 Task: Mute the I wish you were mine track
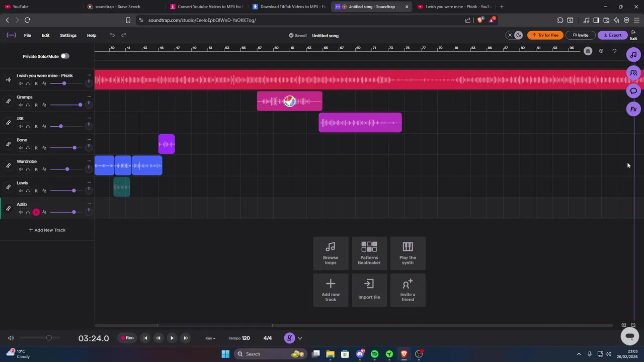click(x=21, y=83)
